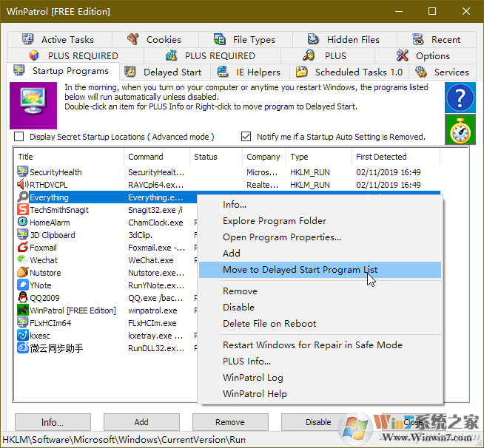Open WinPatrol Log from menu

coord(320,377)
